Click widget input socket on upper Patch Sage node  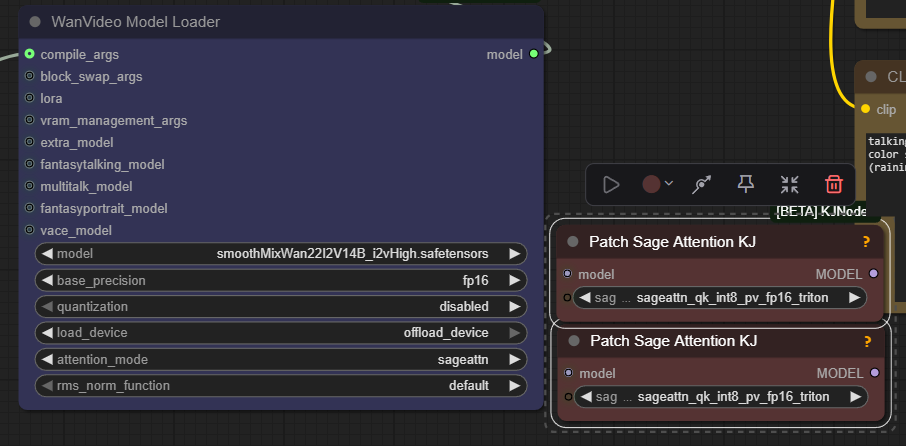tap(567, 298)
